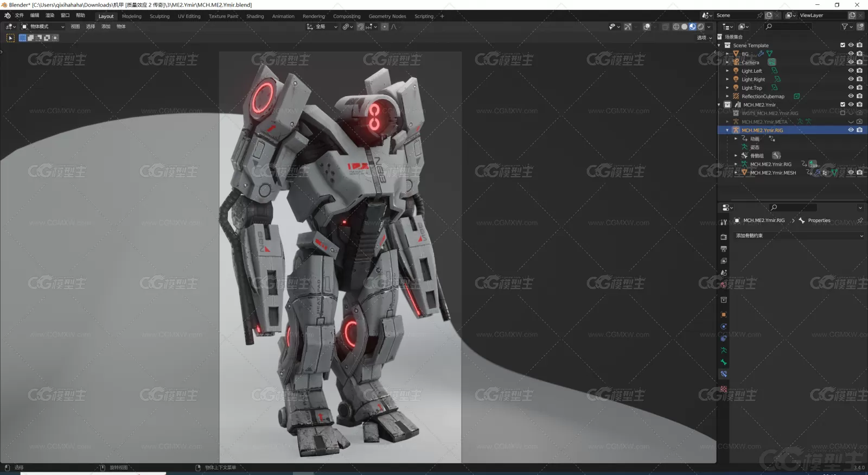Create a new scene copy icon

point(769,15)
